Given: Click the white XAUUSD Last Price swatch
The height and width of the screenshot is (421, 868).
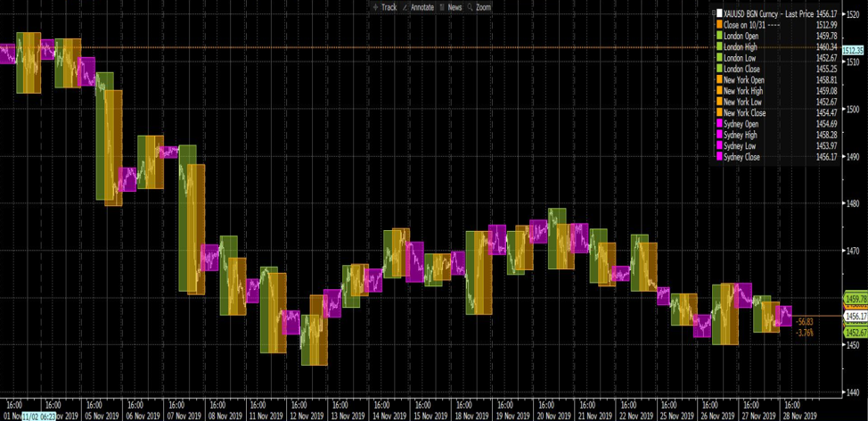Looking at the screenshot, I should [717, 14].
